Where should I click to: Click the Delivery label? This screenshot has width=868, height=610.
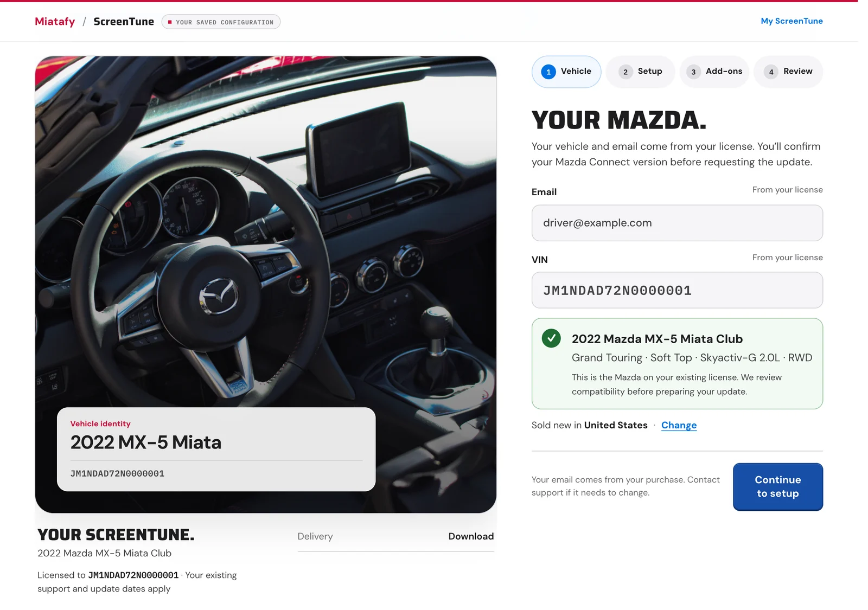pyautogui.click(x=315, y=536)
